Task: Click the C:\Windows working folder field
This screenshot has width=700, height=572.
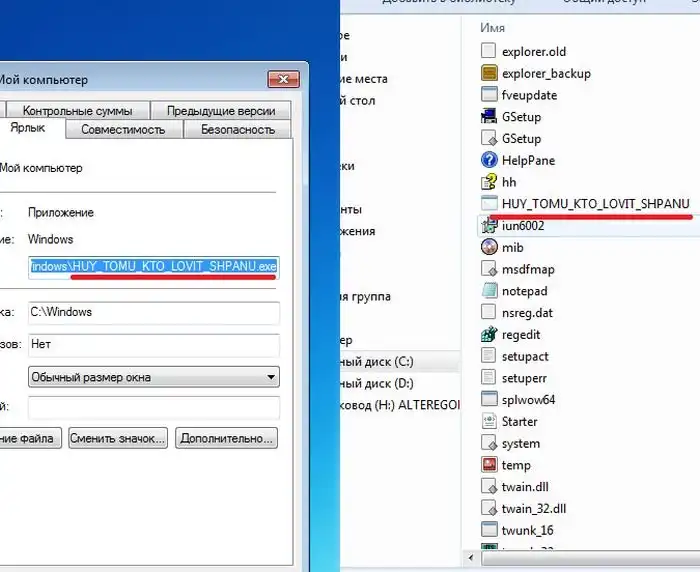Action: 153,312
